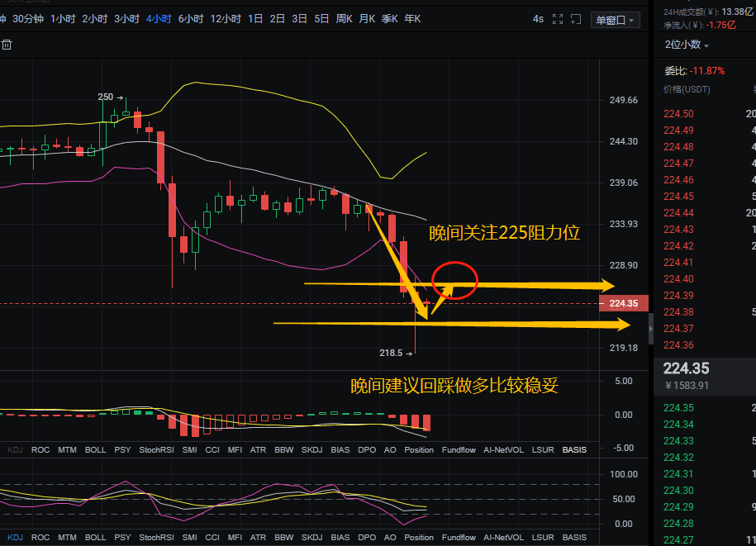
Task: Open the 单窗口 window layout dropdown
Action: (x=616, y=21)
